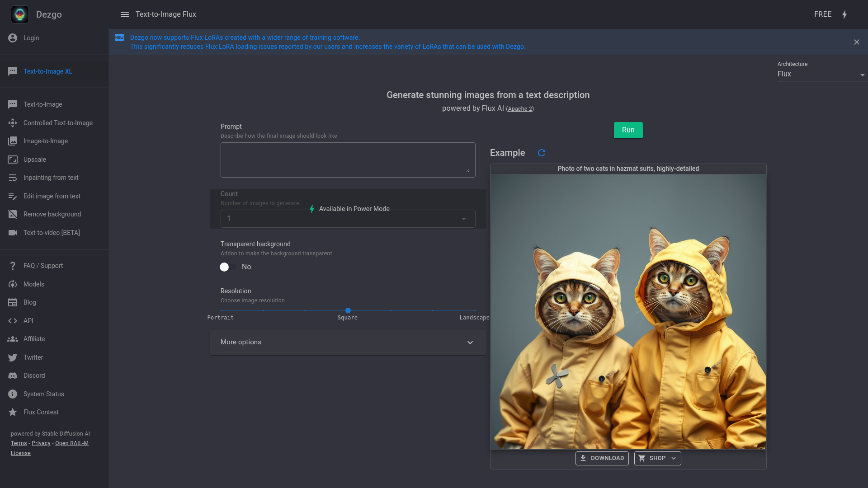Click the Flux Contest star icon
The width and height of the screenshot is (868, 488).
[13, 412]
